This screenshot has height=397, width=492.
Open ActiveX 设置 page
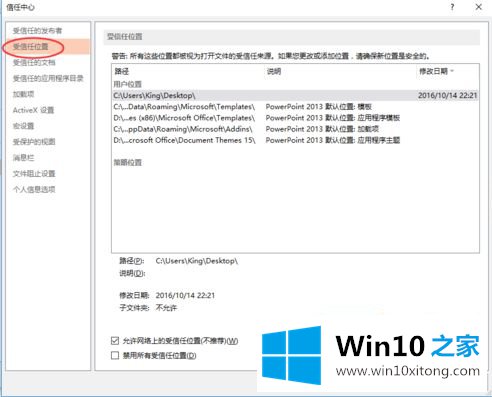(33, 110)
